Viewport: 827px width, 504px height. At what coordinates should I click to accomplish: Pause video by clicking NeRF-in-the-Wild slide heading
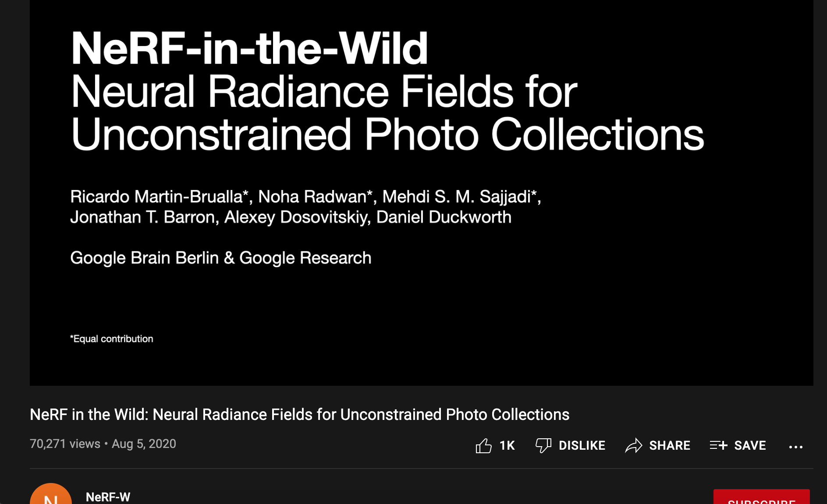(249, 48)
